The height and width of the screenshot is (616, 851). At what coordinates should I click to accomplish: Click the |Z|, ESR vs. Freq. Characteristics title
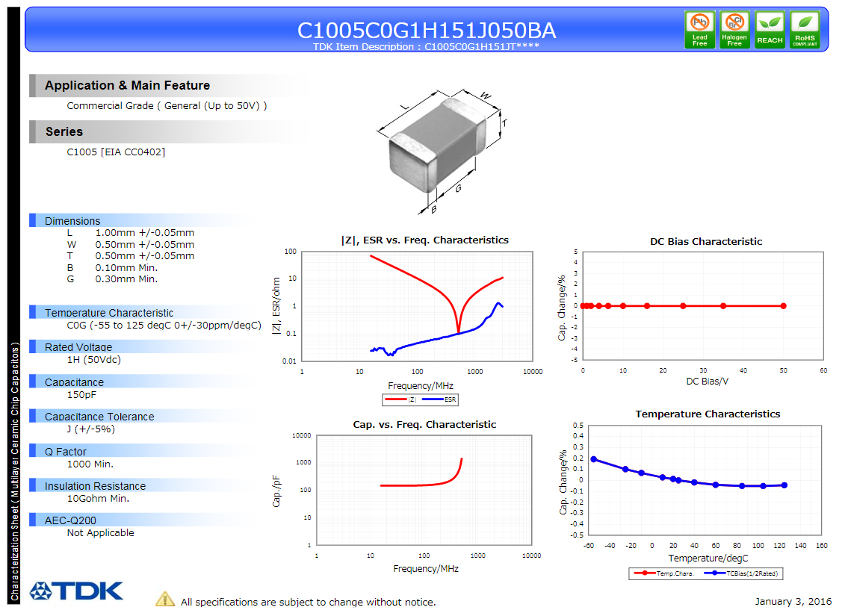click(425, 240)
